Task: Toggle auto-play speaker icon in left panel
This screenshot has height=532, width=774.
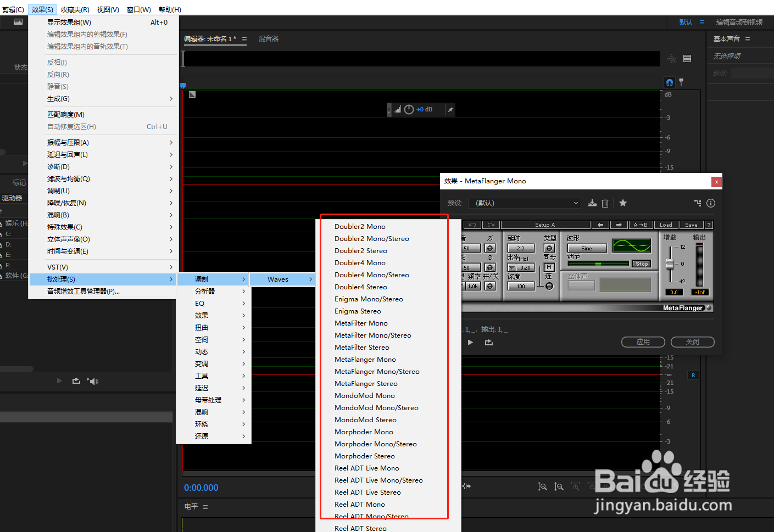Action: point(93,381)
